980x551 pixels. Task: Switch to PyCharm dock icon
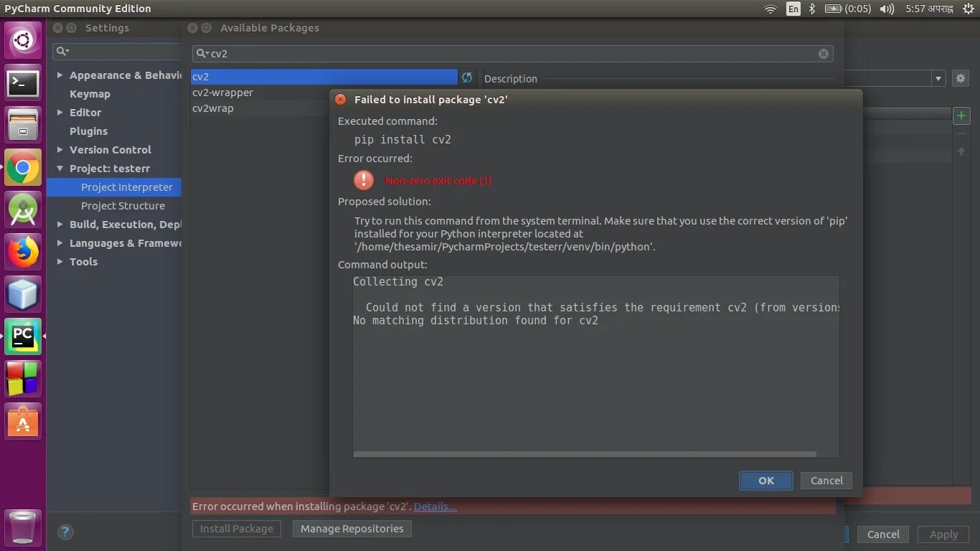[x=23, y=336]
